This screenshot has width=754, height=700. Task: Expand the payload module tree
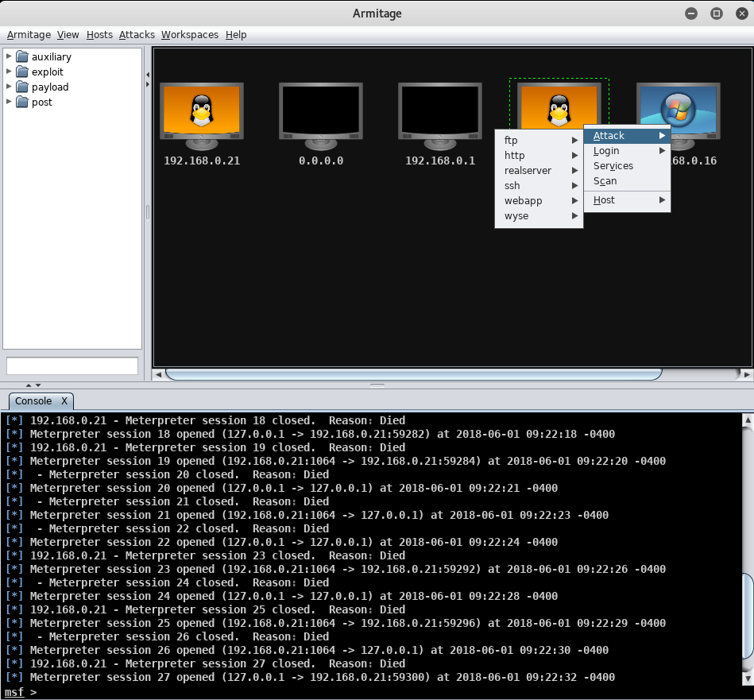[9, 87]
